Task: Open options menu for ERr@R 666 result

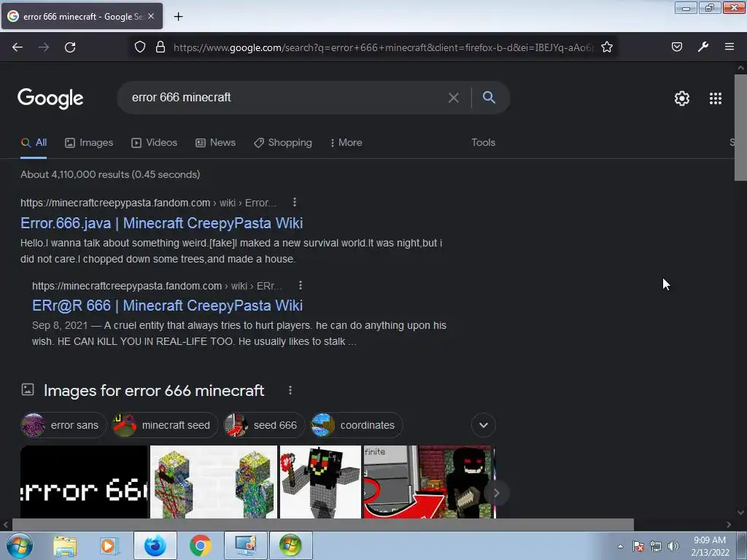Action: coord(300,285)
